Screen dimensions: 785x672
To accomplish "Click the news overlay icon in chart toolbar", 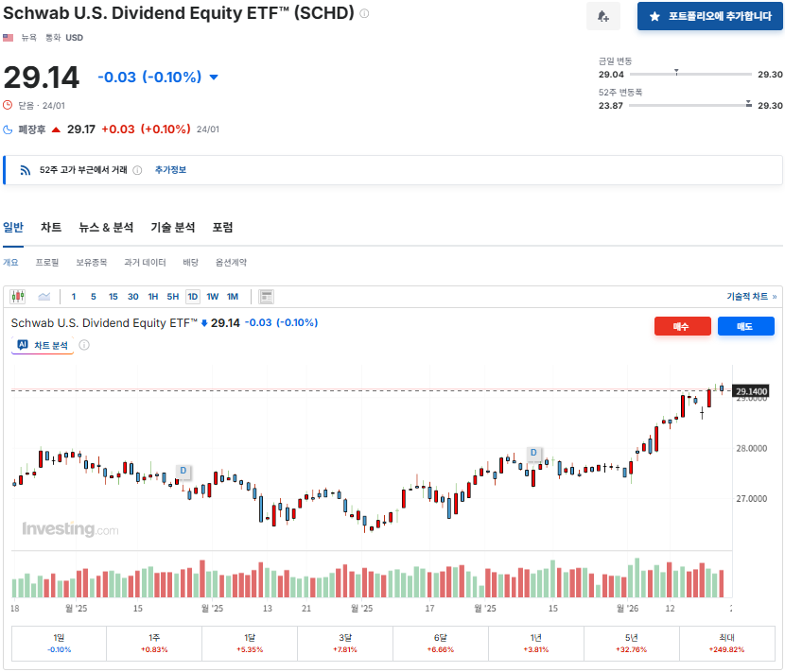I will 267,297.
